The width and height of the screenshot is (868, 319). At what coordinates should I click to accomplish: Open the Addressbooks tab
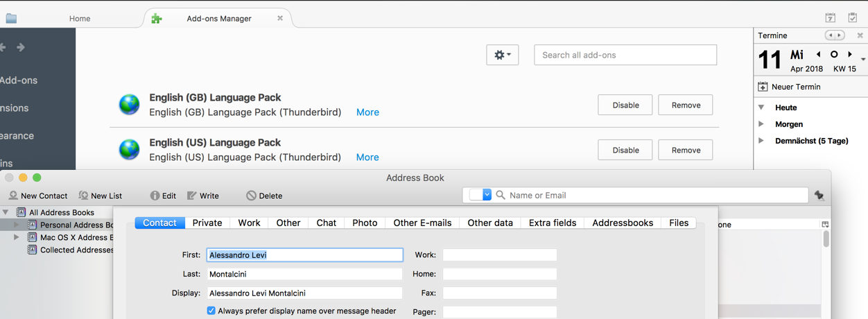click(623, 223)
